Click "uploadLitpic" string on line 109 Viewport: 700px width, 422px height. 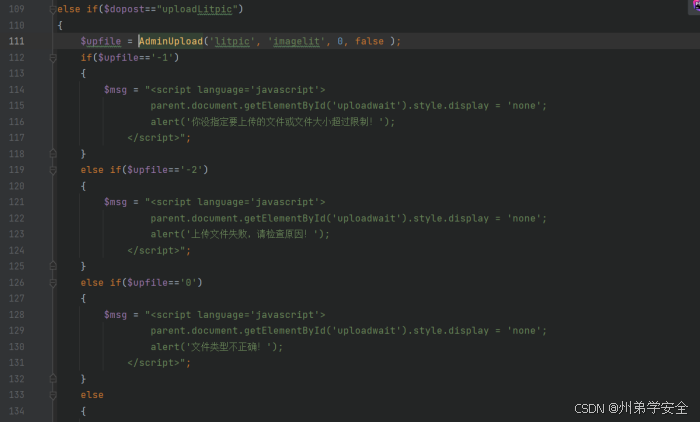click(197, 9)
